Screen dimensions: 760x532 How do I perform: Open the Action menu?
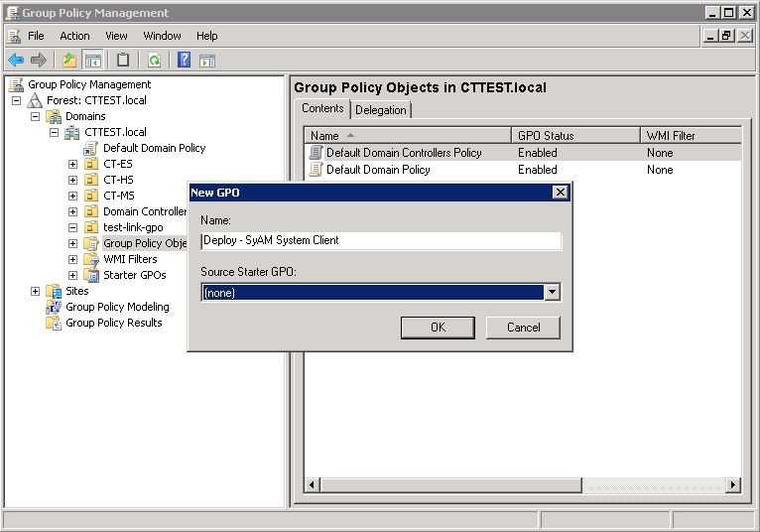pyautogui.click(x=74, y=36)
